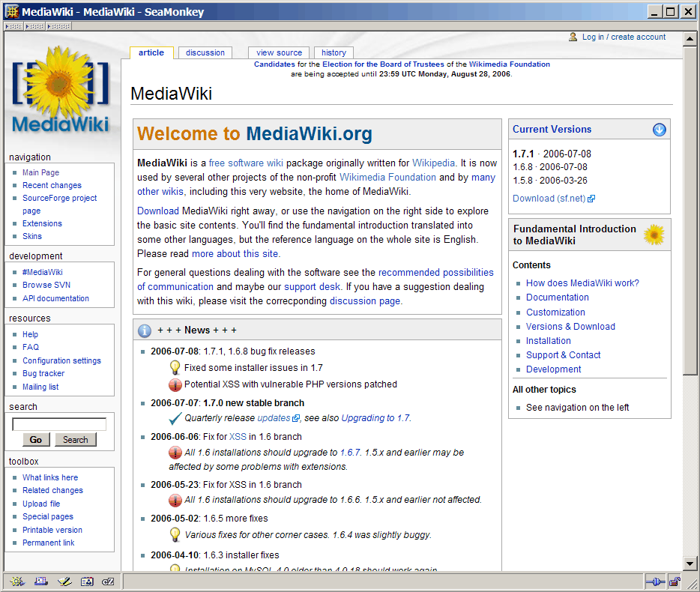
Task: Click red warning icon beside 1.6.7 upgrade note
Action: 175,453
